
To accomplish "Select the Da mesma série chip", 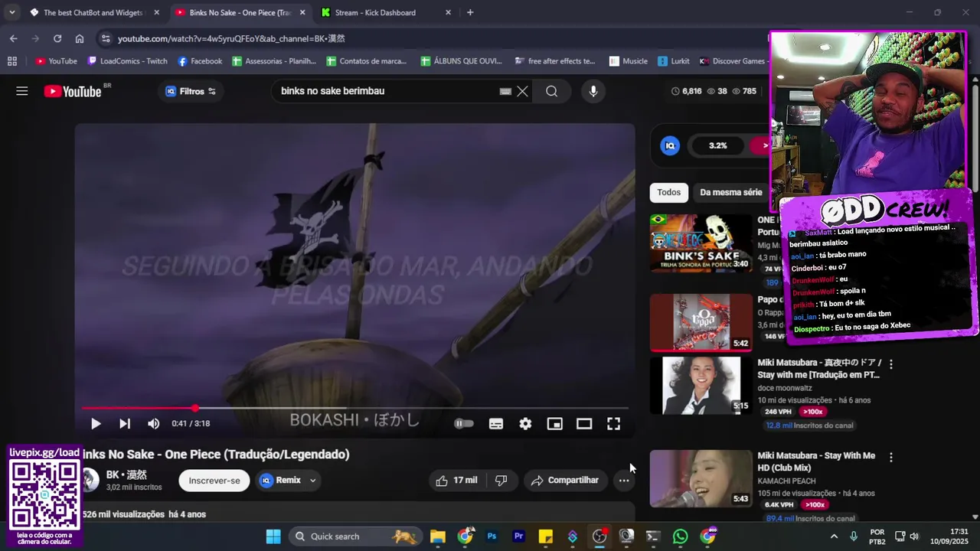I will 730,192.
